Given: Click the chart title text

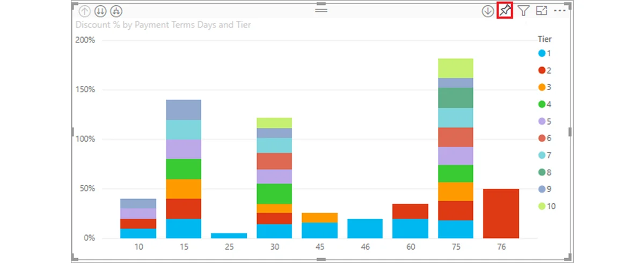Looking at the screenshot, I should point(163,25).
